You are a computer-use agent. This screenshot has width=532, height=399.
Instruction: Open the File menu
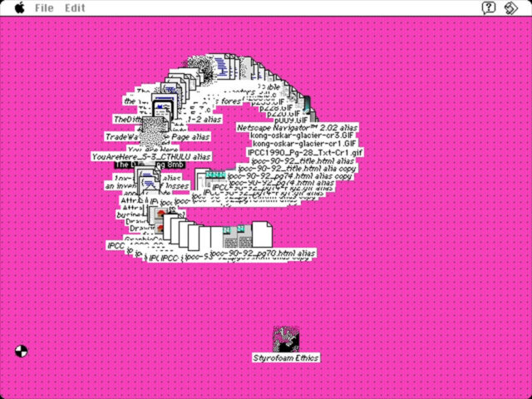click(x=44, y=7)
